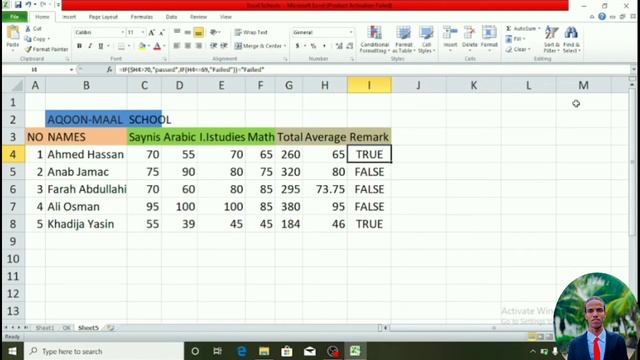
Task: Click the Undo arrow icon
Action: pyautogui.click(x=28, y=5)
